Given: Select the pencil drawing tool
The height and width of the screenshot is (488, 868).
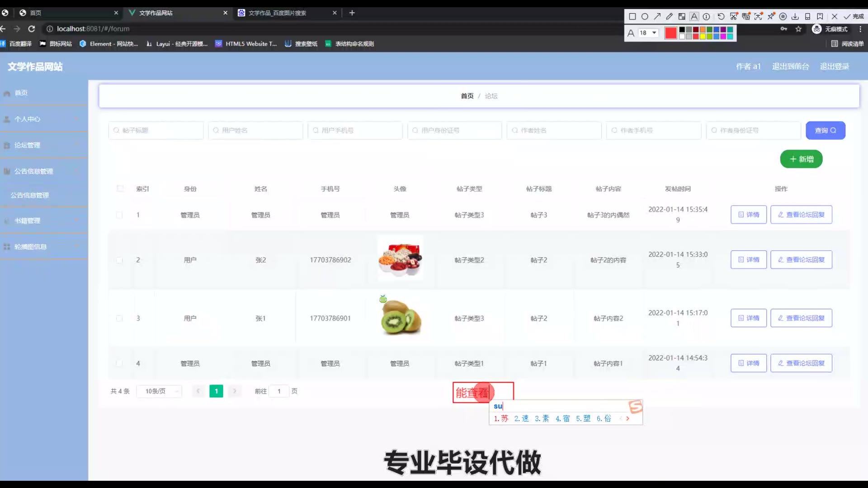Looking at the screenshot, I should pyautogui.click(x=670, y=17).
